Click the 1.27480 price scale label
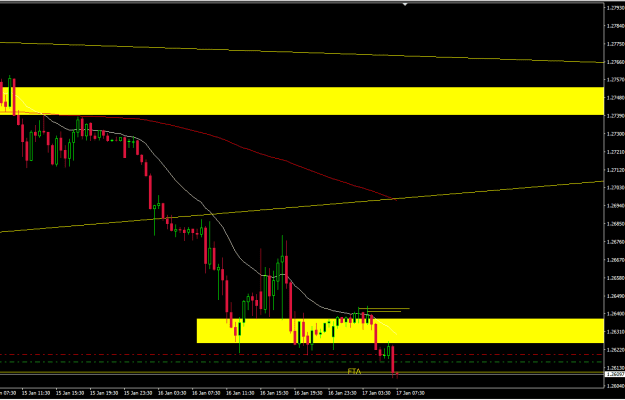This screenshot has height=400, width=625. tap(615, 98)
